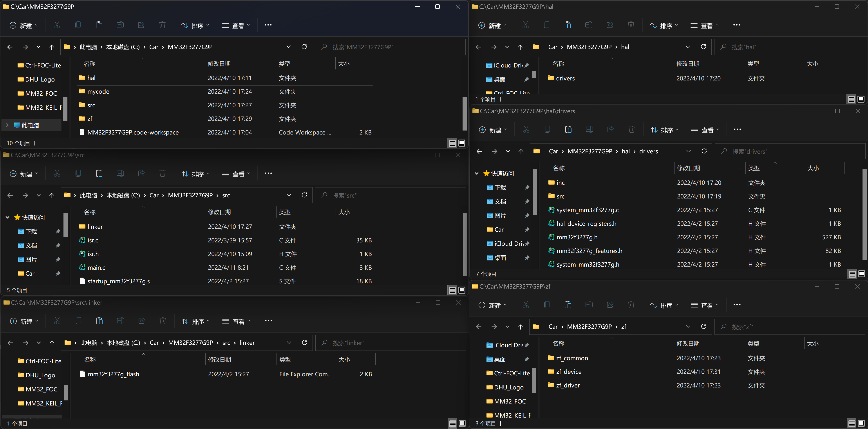Click the Cut icon in the MM32F3277G9P window toolbar
Viewport: 868px width, 429px height.
coord(57,25)
